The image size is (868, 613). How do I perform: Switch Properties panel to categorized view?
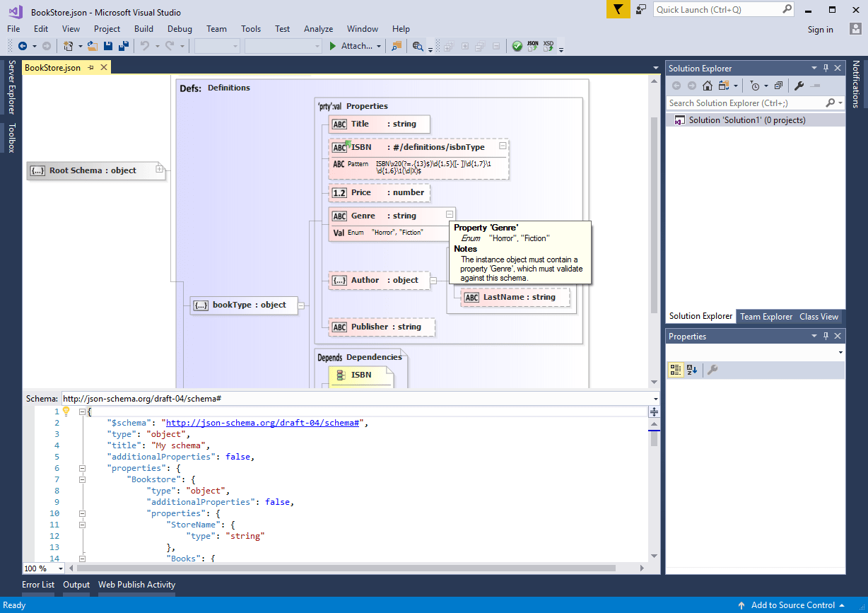point(676,370)
